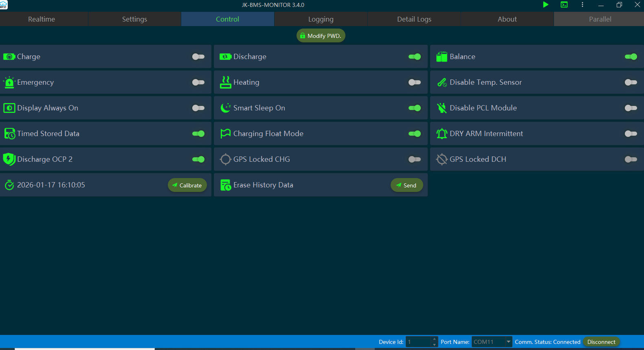Open the three-dot more options menu
644x350 pixels.
pos(582,4)
